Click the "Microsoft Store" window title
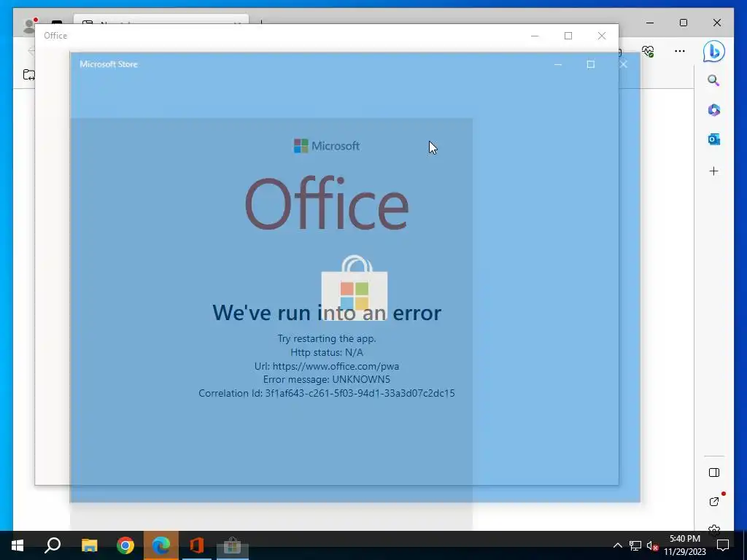The height and width of the screenshot is (560, 747). 109,64
